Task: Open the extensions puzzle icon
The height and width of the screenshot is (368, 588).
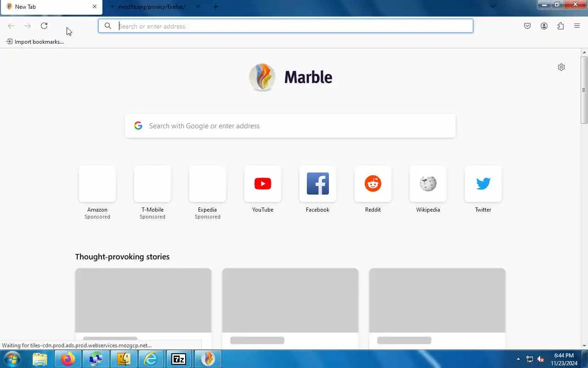Action: point(560,26)
